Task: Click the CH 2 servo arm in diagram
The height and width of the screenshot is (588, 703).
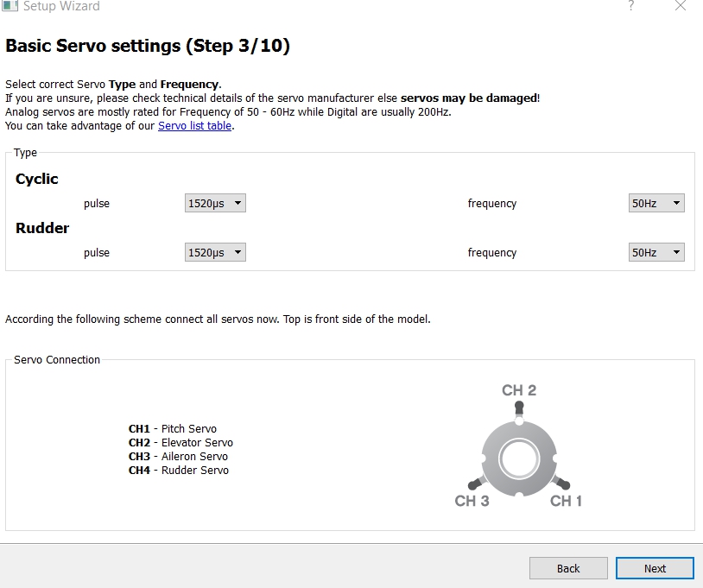Action: 519,407
